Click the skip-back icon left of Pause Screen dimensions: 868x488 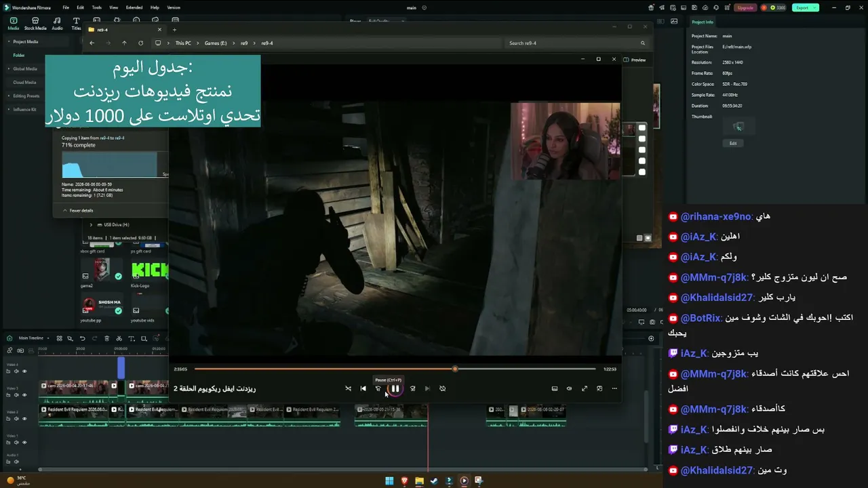tap(378, 388)
